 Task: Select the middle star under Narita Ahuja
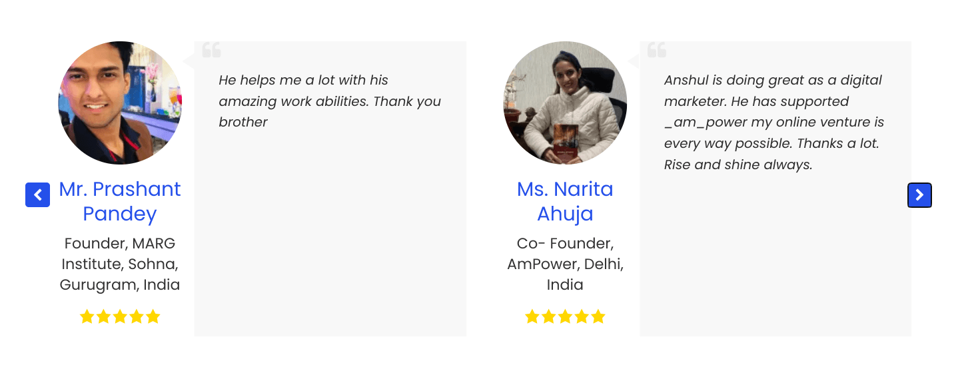[565, 317]
